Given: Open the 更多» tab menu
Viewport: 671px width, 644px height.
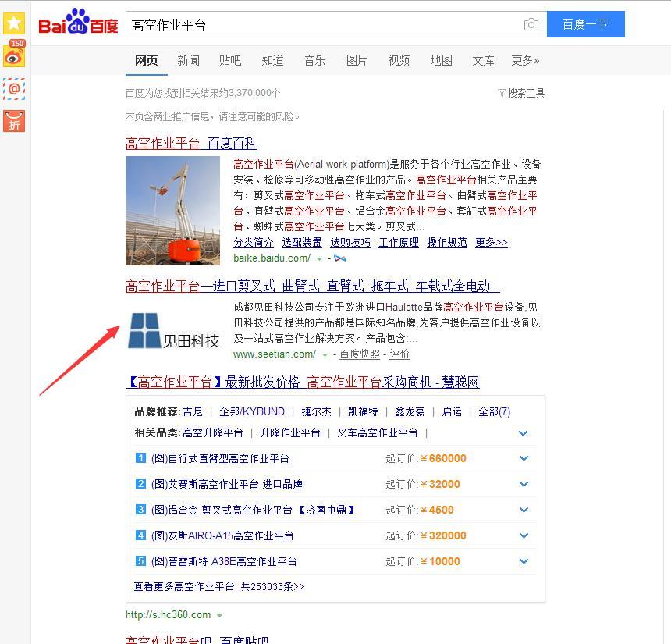Looking at the screenshot, I should click(x=525, y=60).
